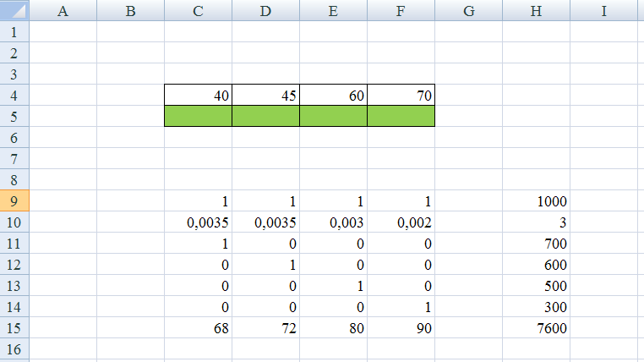The image size is (644, 362).
Task: Click cell F10 containing 0,002
Action: [401, 222]
